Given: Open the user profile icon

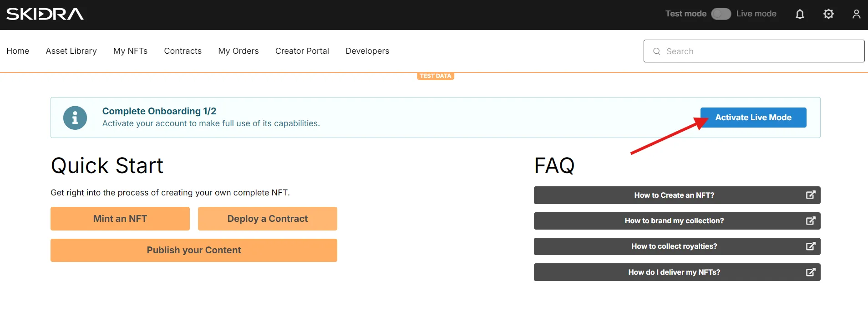Looking at the screenshot, I should pyautogui.click(x=856, y=14).
